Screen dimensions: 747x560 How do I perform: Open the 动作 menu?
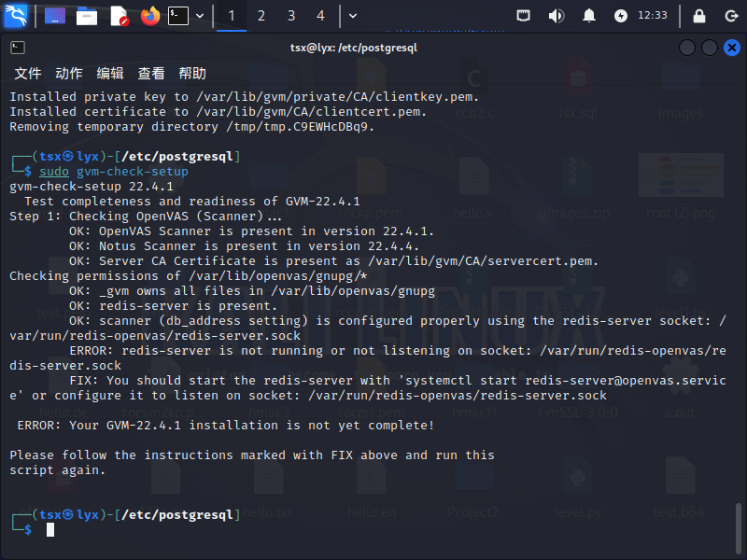point(68,74)
